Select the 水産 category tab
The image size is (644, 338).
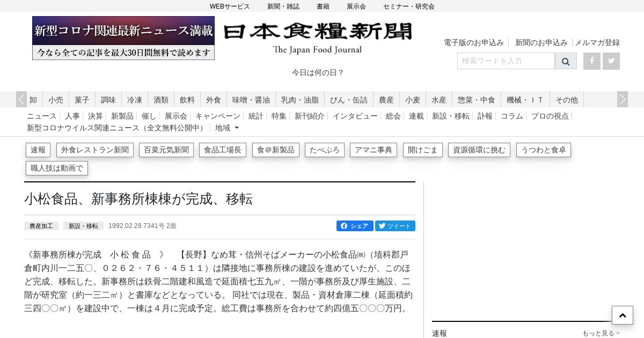pyautogui.click(x=439, y=100)
